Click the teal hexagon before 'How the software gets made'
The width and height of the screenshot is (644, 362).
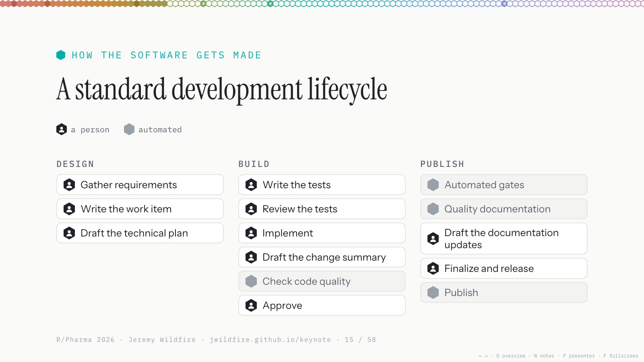(61, 55)
